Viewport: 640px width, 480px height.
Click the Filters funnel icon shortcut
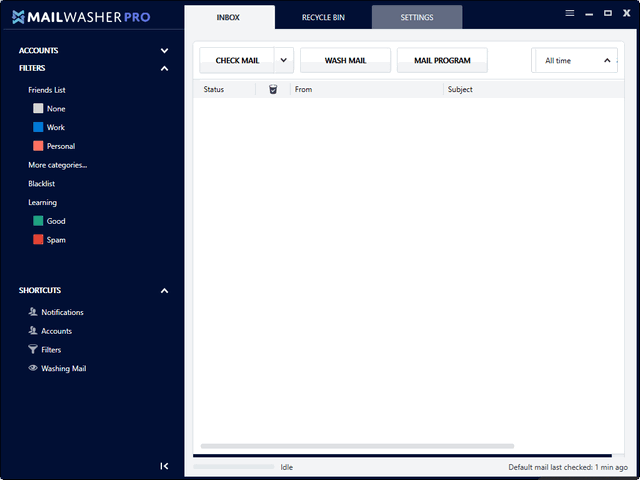(x=33, y=349)
